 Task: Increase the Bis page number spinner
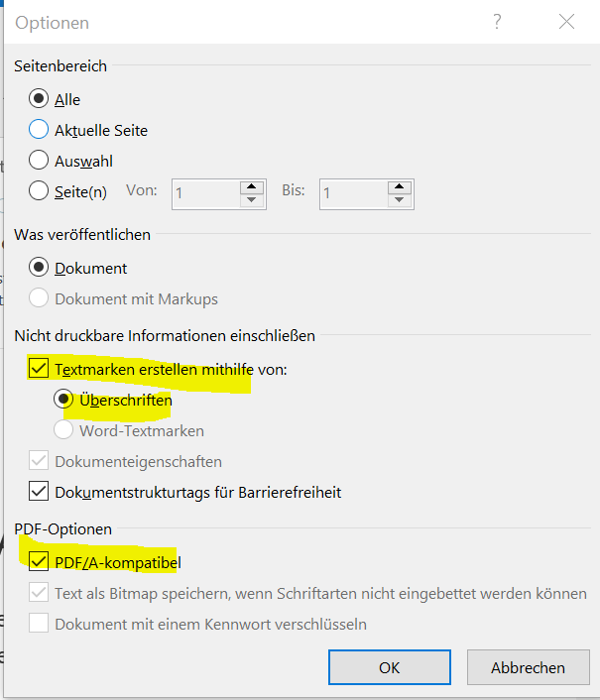pos(400,185)
